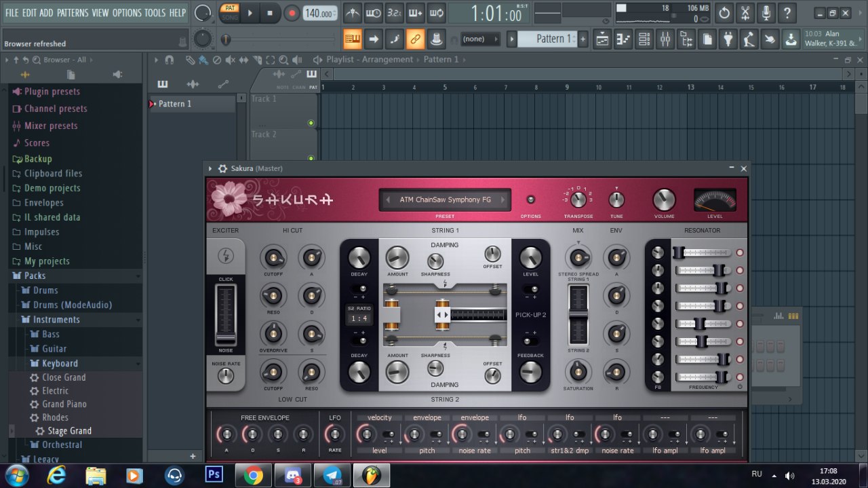The width and height of the screenshot is (868, 488).
Task: Open the (none) snap selector dropdown
Action: point(479,39)
